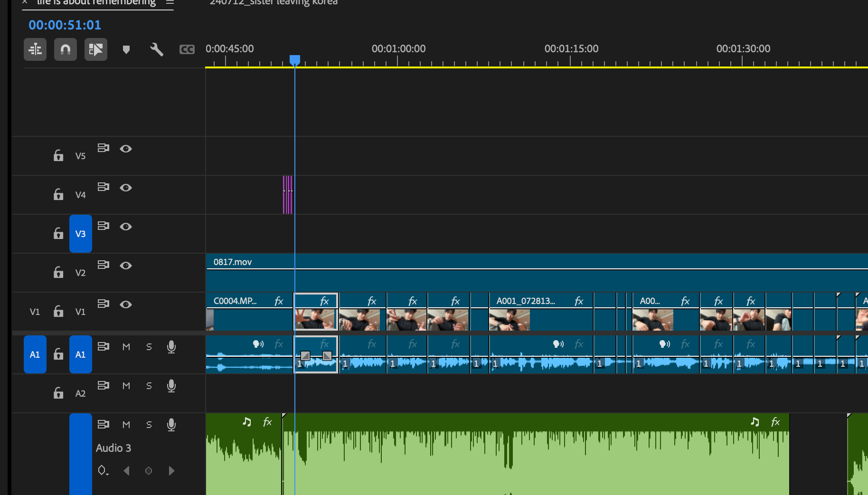Switch to '240712_sister leaving korea' sequence tab
This screenshot has height=495, width=868.
click(x=274, y=2)
